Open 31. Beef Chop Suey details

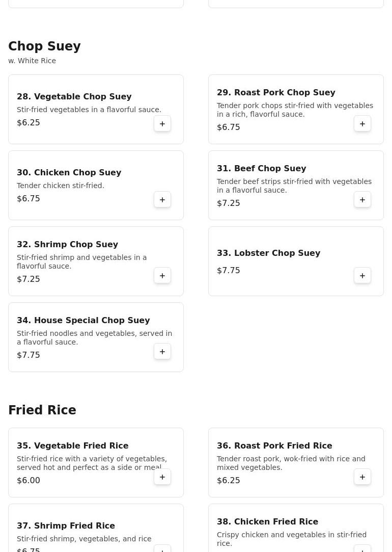coord(262,169)
